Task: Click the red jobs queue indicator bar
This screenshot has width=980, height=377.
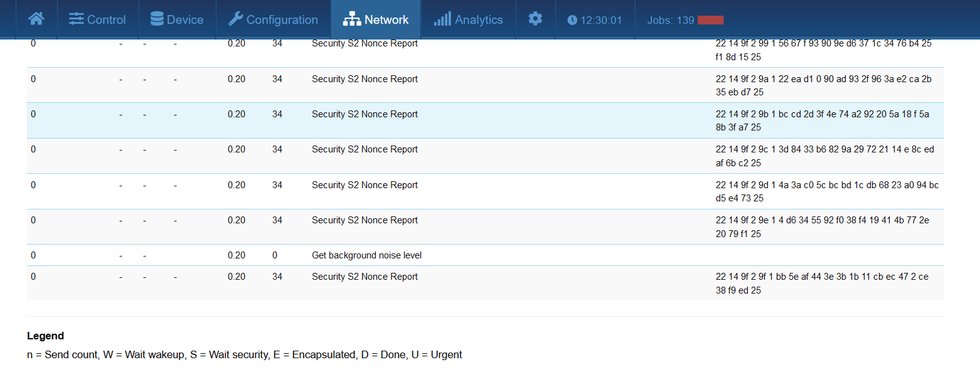Action: pos(710,20)
